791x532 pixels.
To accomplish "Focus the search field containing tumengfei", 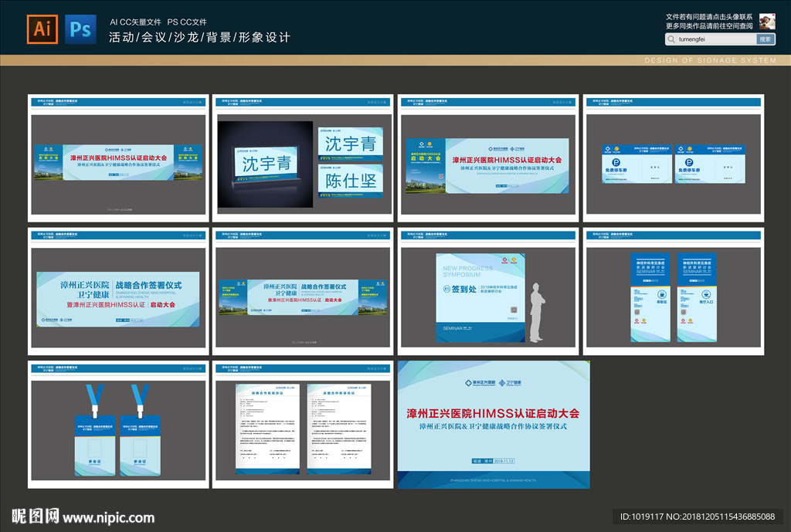I will click(x=711, y=39).
